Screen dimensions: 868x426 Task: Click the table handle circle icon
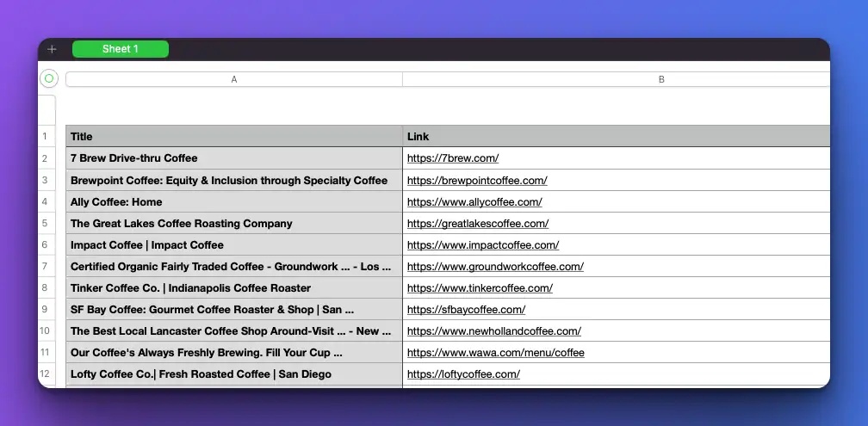[49, 78]
